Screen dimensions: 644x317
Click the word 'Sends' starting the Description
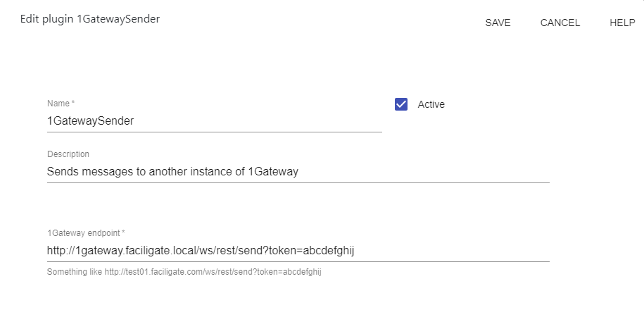pyautogui.click(x=62, y=171)
